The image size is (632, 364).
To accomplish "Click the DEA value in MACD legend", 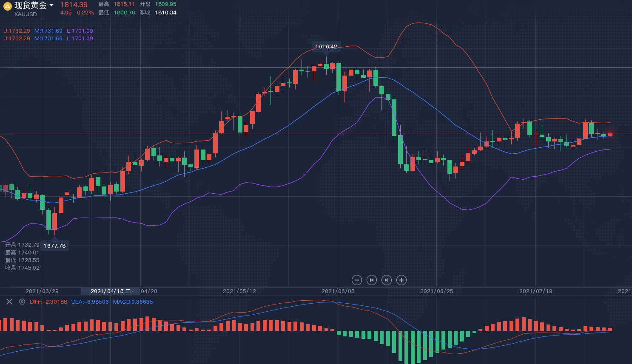I will pyautogui.click(x=90, y=302).
